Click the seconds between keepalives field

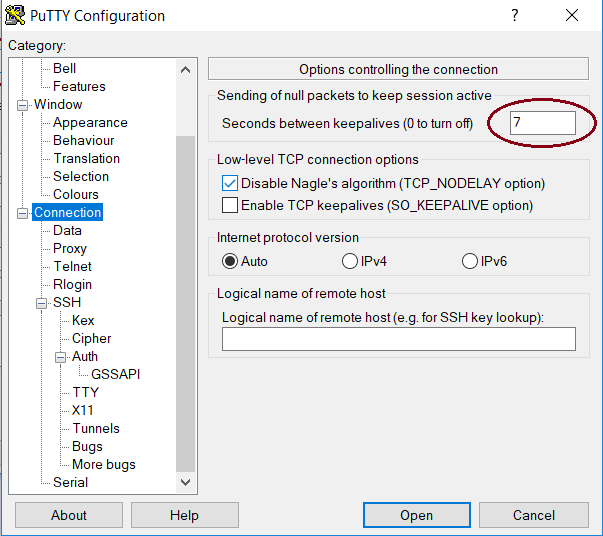coord(543,123)
